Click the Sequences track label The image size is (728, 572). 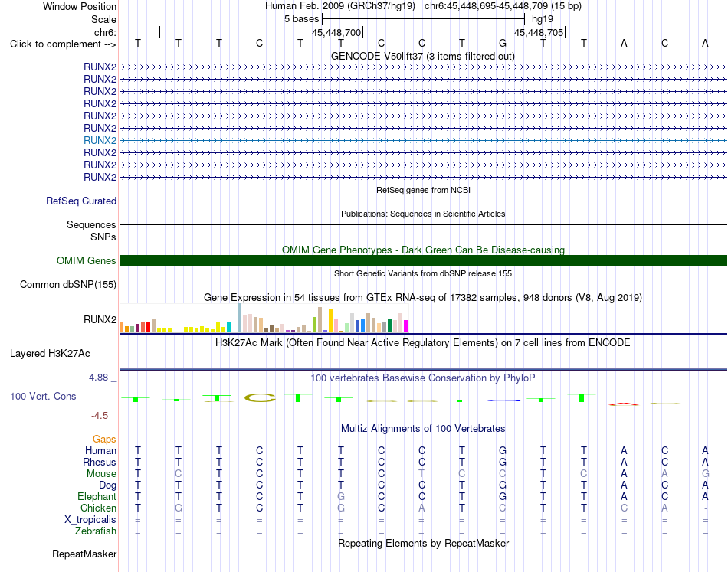(91, 224)
